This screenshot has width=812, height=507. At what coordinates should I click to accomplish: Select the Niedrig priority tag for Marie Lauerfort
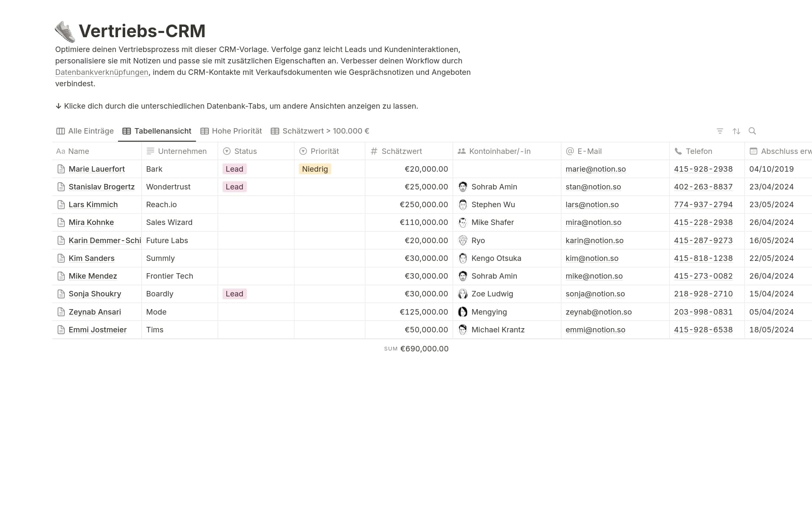click(315, 169)
